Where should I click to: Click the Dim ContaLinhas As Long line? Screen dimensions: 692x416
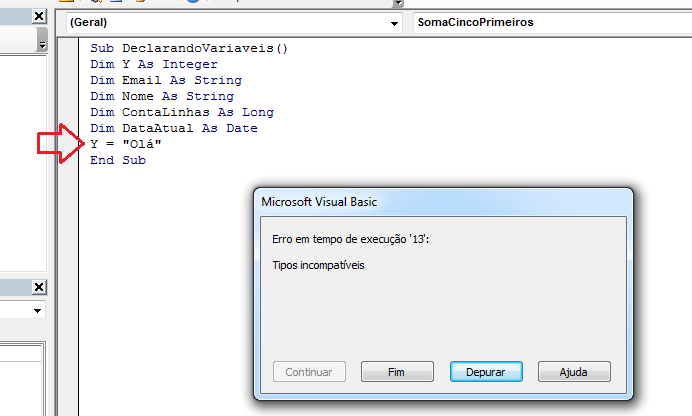pyautogui.click(x=181, y=112)
